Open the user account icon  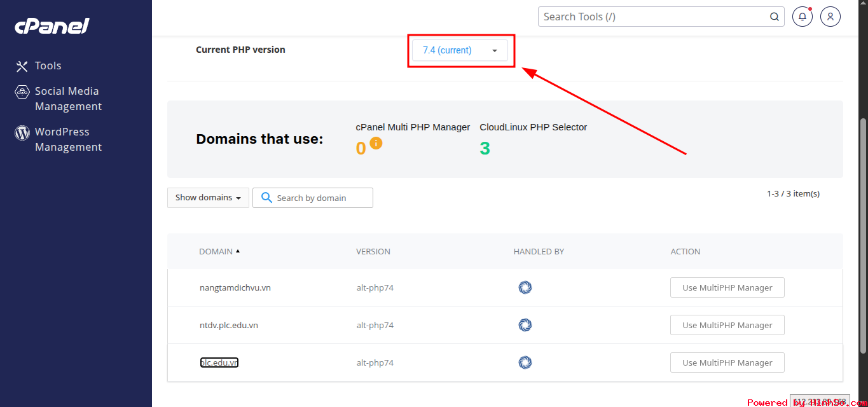(x=830, y=17)
